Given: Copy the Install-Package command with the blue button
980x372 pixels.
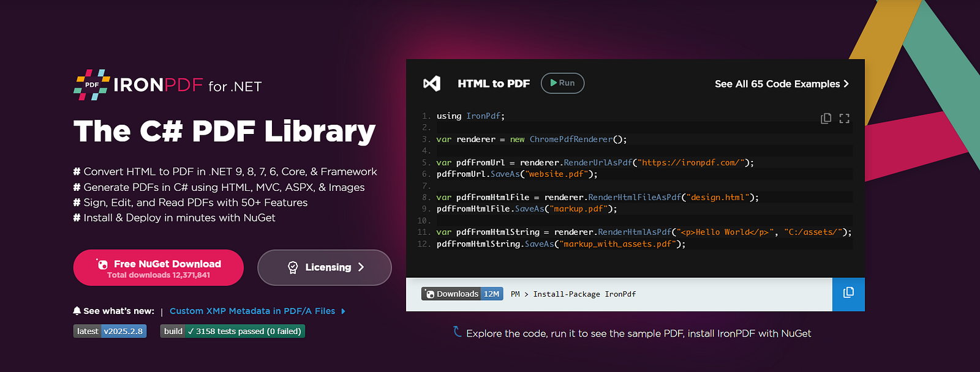Looking at the screenshot, I should (848, 294).
